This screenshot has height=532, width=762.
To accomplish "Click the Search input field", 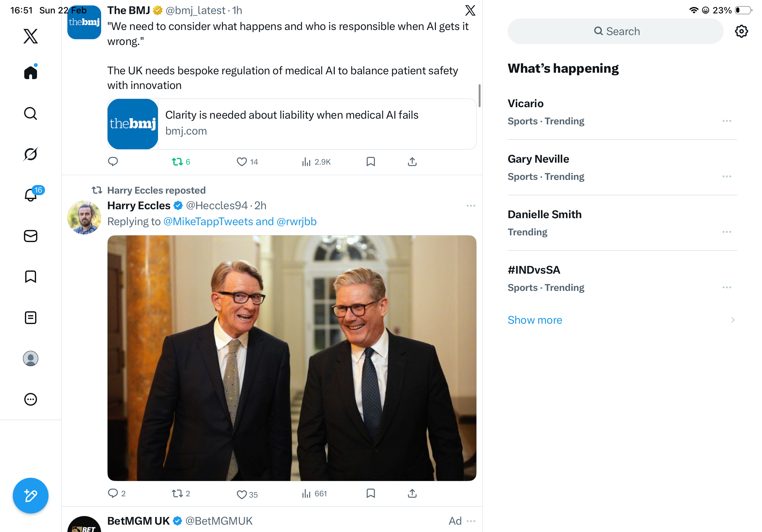I will coord(615,32).
